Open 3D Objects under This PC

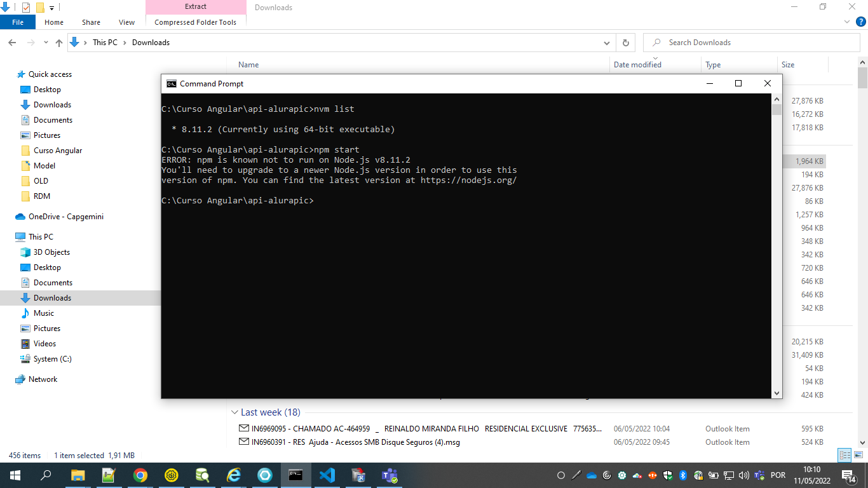point(51,252)
